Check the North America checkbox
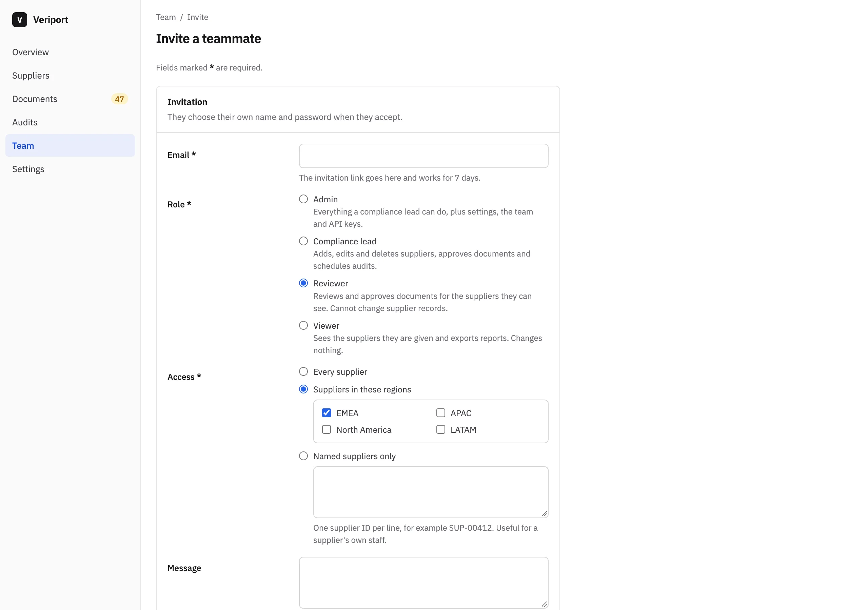 (326, 430)
